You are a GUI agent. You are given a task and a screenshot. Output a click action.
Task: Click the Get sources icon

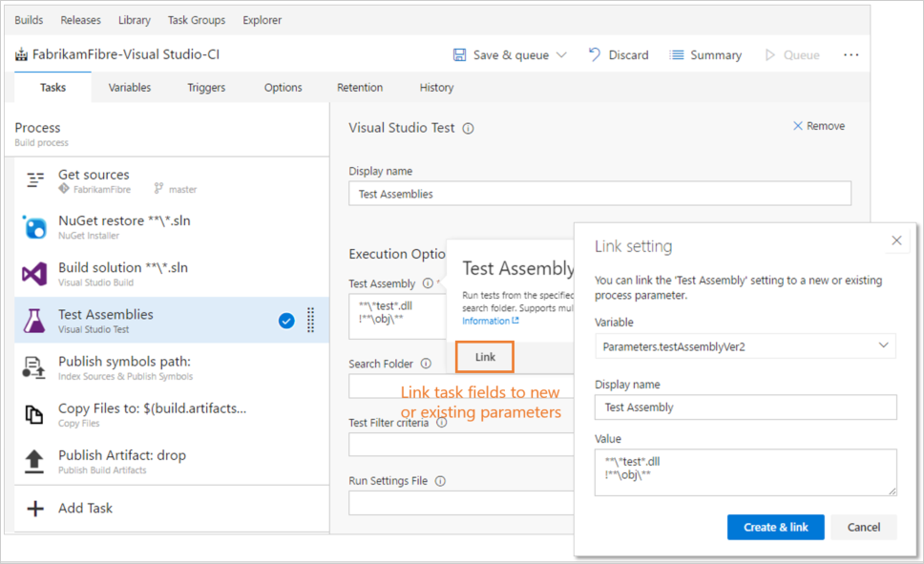click(x=35, y=179)
